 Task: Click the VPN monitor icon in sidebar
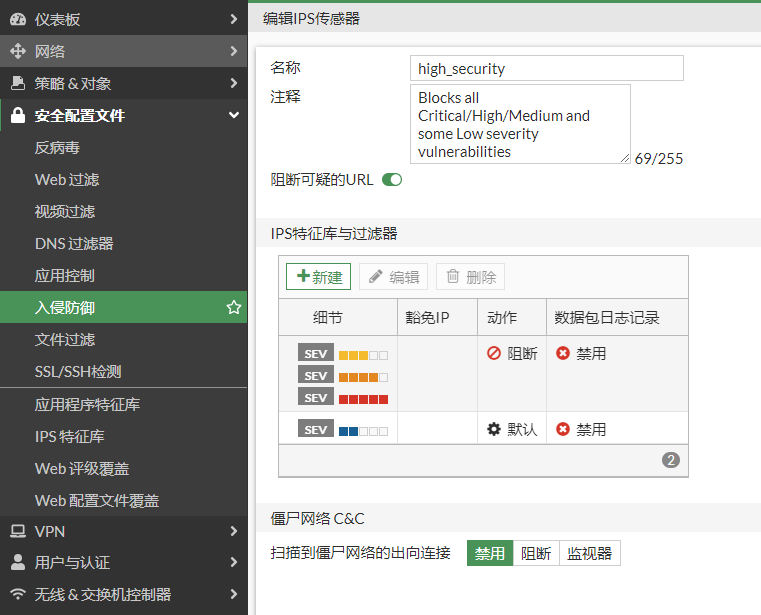point(17,531)
